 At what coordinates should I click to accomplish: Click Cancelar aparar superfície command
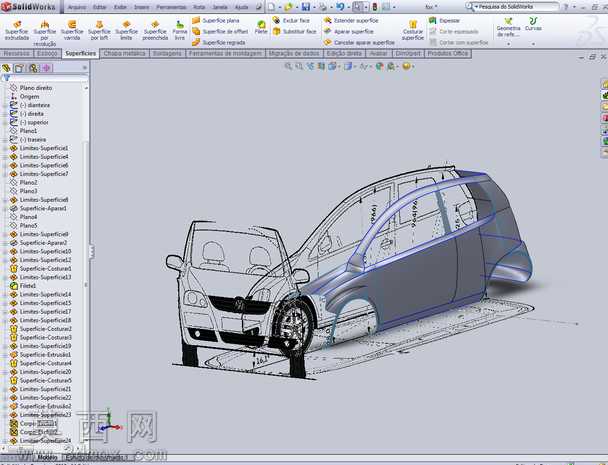point(359,42)
